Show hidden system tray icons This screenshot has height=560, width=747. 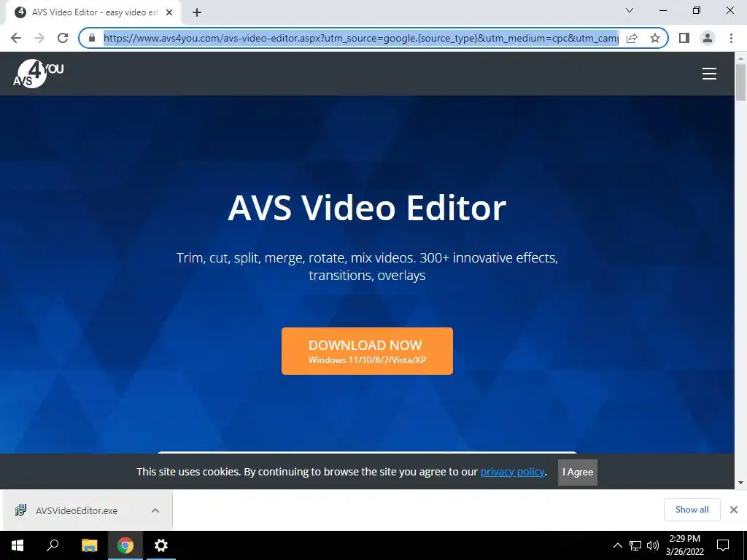click(617, 545)
